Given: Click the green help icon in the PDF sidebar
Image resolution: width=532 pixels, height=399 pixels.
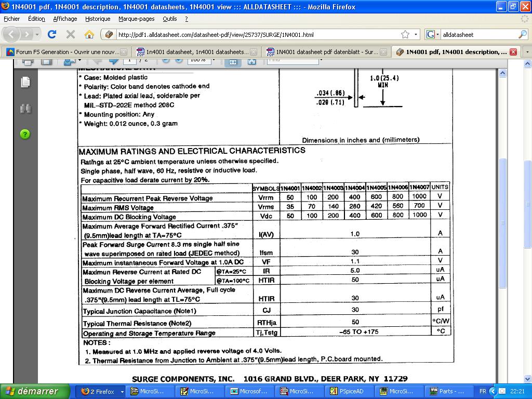Looking at the screenshot, I should (x=25, y=134).
